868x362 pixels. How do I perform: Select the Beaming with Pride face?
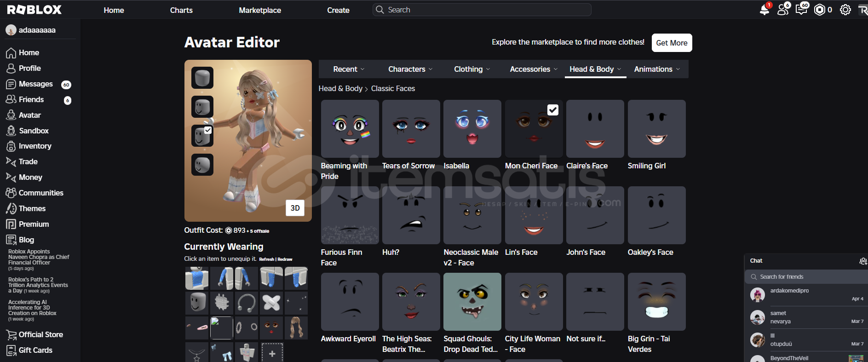pyautogui.click(x=350, y=129)
